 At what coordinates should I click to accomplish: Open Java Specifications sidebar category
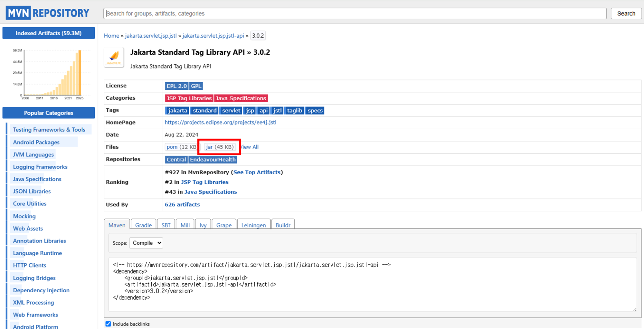click(x=37, y=179)
